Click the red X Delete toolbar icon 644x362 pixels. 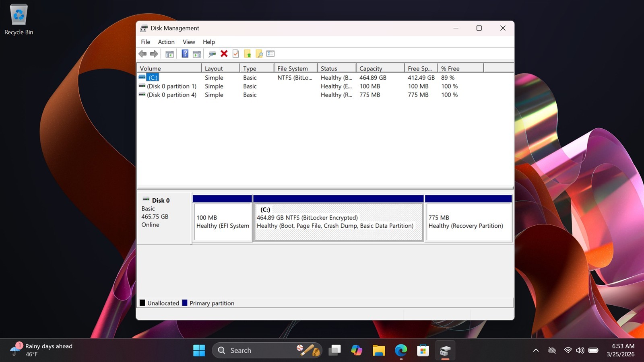pos(224,53)
